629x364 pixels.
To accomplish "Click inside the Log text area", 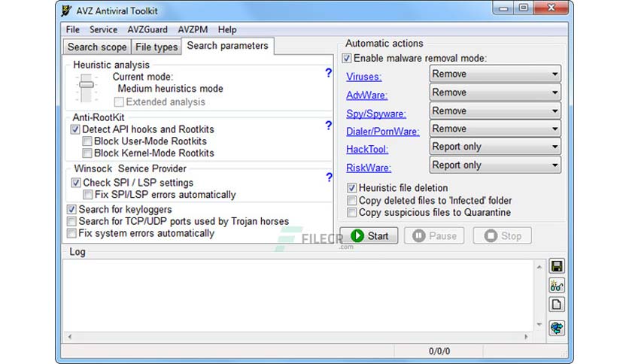I will (x=299, y=296).
